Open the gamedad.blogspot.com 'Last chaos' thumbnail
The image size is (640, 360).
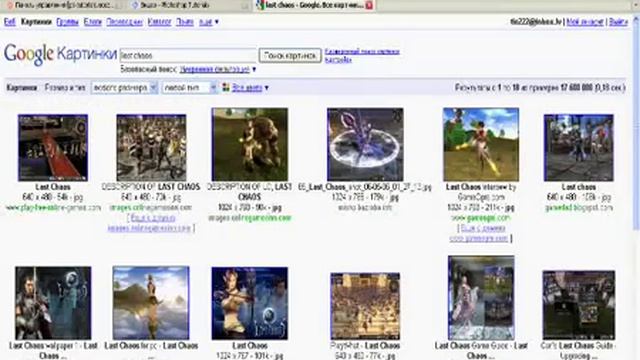578,148
